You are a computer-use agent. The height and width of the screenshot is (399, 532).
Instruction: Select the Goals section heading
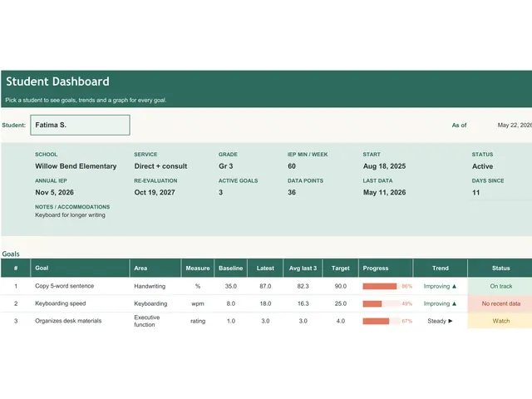point(11,254)
